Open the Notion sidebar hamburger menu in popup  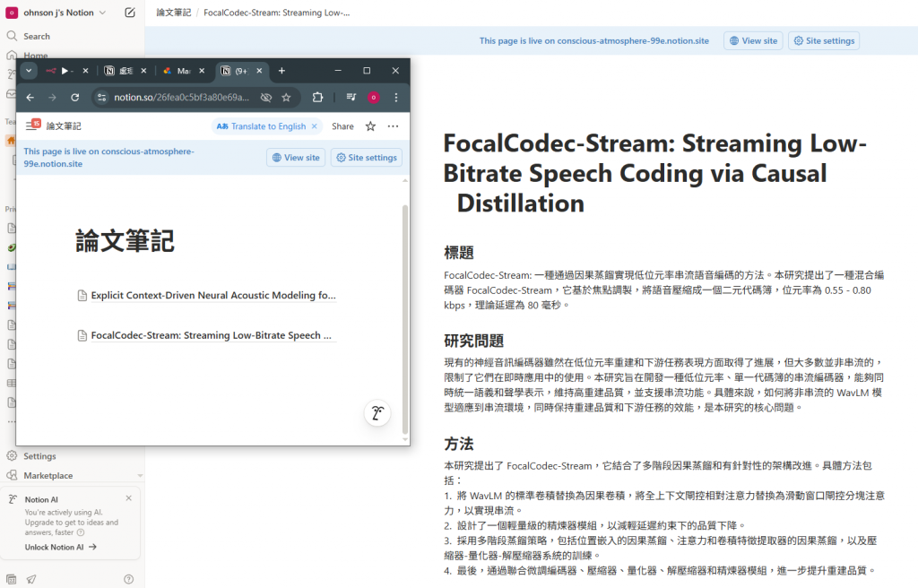click(33, 125)
